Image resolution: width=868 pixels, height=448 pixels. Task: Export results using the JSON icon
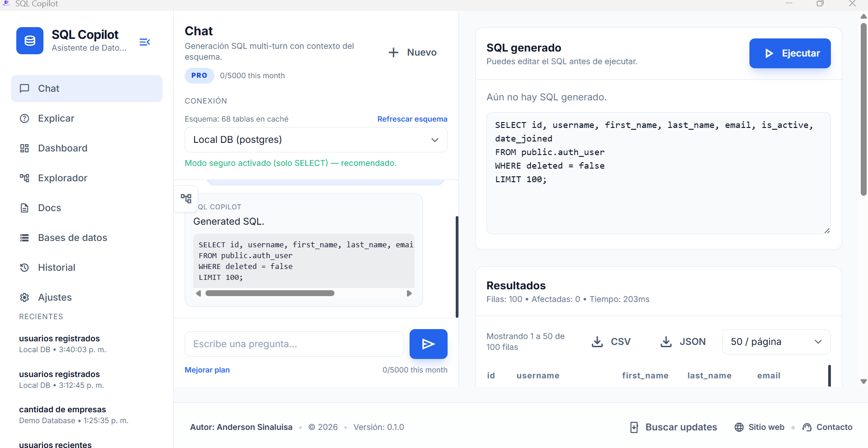click(x=665, y=342)
